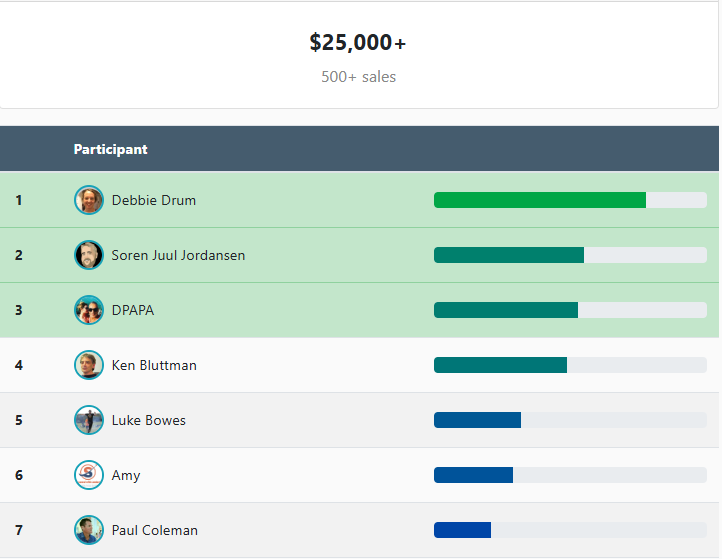The image size is (722, 559).
Task: Click Debbie Drum's avatar picture
Action: 89,200
